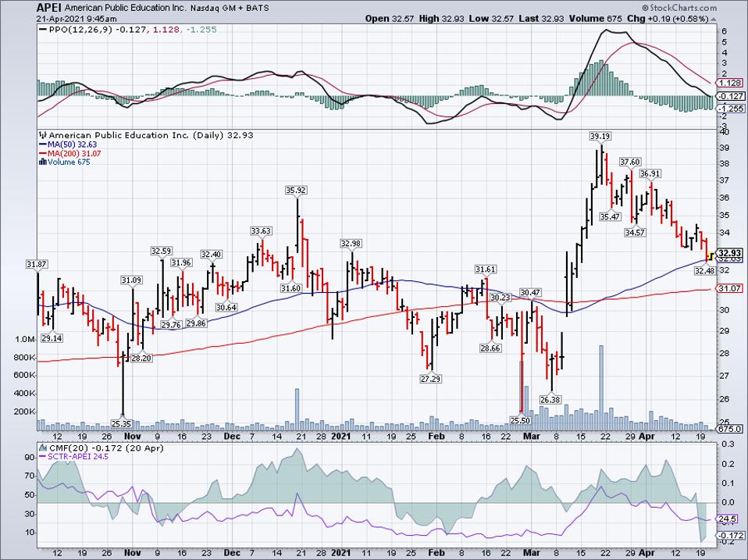The image size is (748, 560).
Task: Click the 'Volume 675' value in the header
Action: [x=594, y=19]
